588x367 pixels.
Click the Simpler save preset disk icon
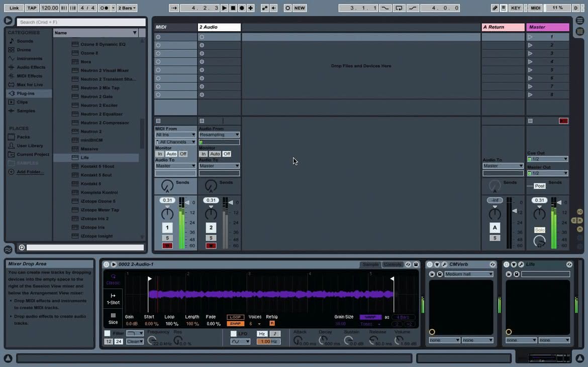416,265
